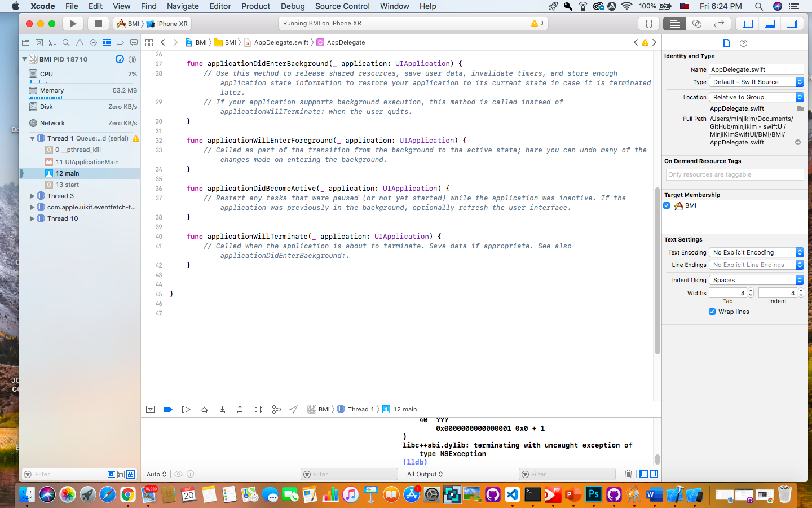
Task: Go back in editor history
Action: click(x=163, y=42)
